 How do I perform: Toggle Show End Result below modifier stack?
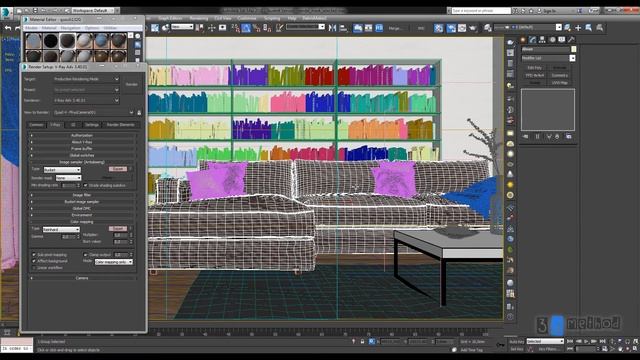pyautogui.click(x=538, y=136)
